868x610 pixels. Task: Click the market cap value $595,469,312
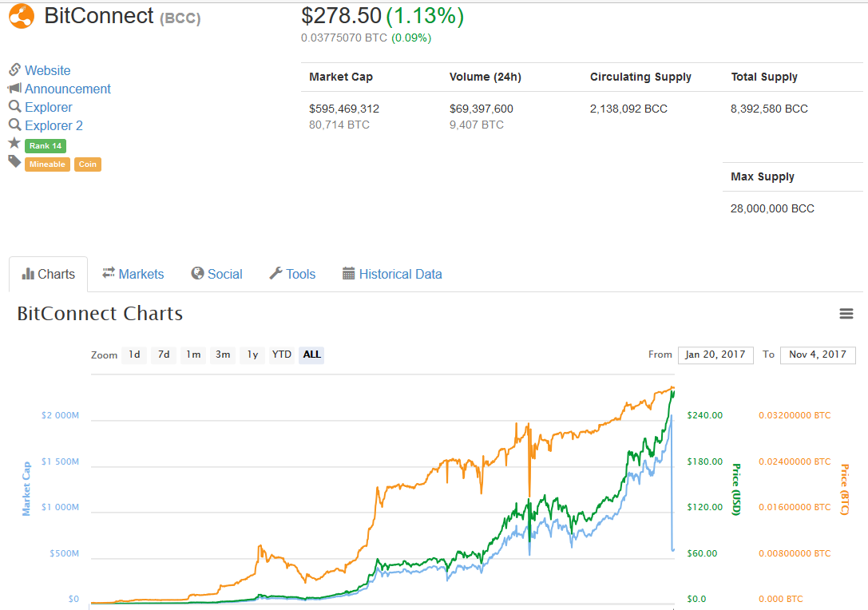(344, 109)
